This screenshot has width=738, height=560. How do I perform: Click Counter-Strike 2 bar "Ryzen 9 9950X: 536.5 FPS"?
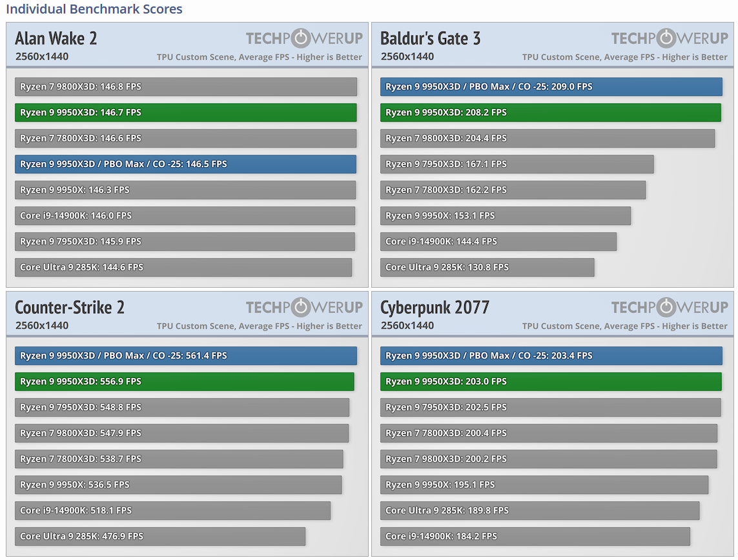click(178, 485)
